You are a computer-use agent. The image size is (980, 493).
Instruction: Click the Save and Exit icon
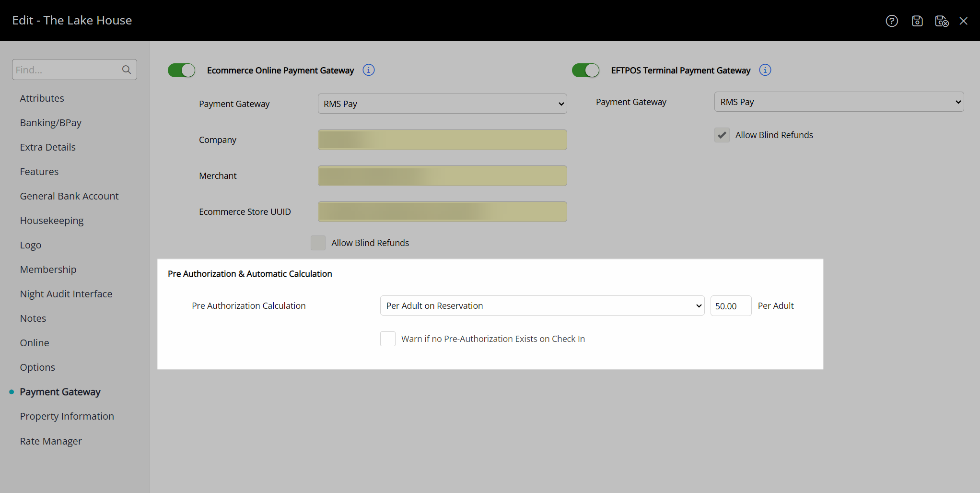(x=942, y=21)
